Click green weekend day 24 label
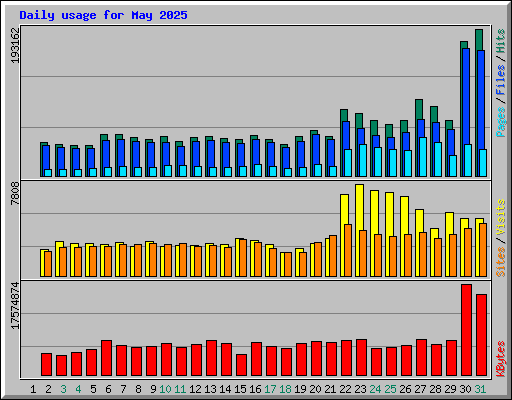The image size is (512, 400). point(375,389)
